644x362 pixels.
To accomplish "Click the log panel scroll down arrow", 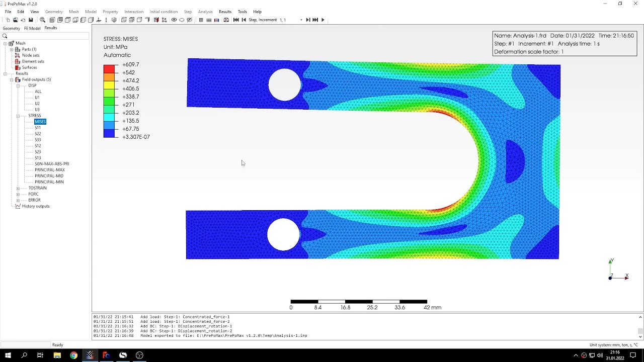I will coord(640,337).
